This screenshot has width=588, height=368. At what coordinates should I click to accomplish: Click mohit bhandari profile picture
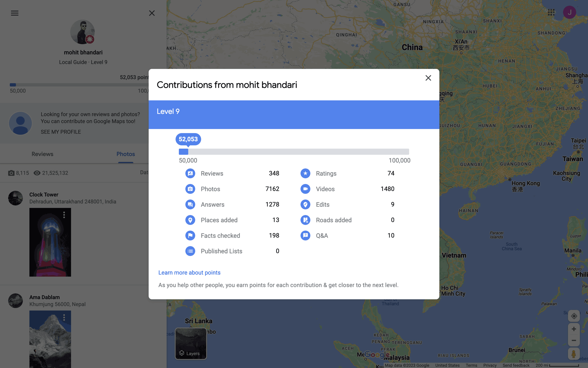tap(82, 32)
